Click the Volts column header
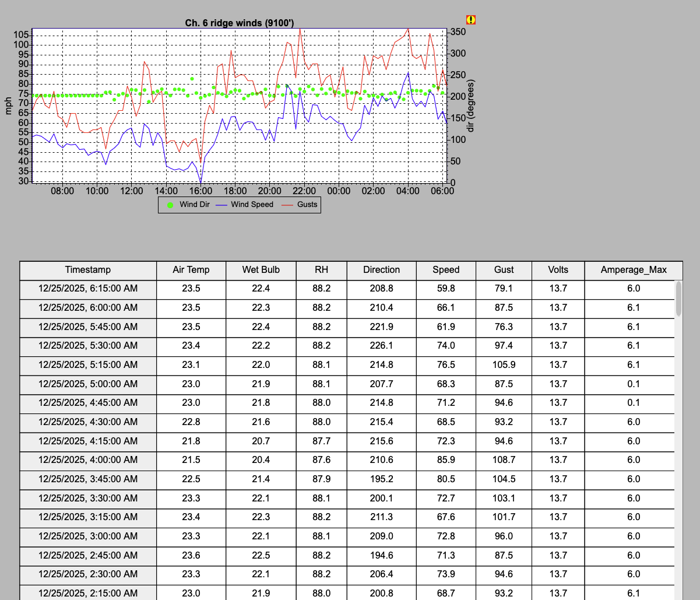The image size is (700, 600). pos(558,269)
